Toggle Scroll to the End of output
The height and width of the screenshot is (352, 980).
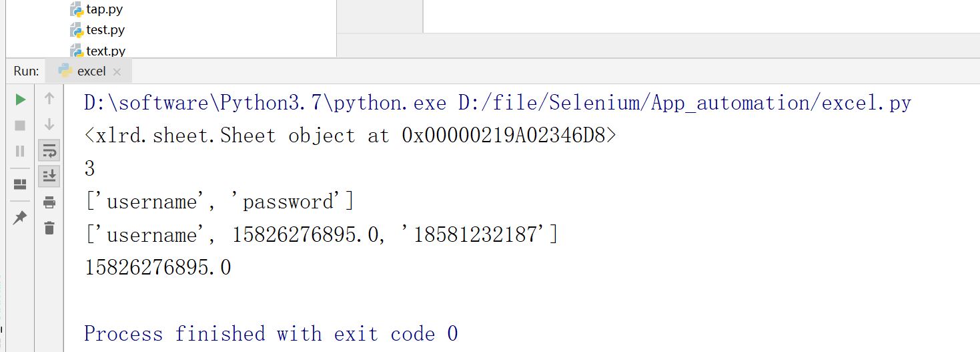click(x=49, y=176)
